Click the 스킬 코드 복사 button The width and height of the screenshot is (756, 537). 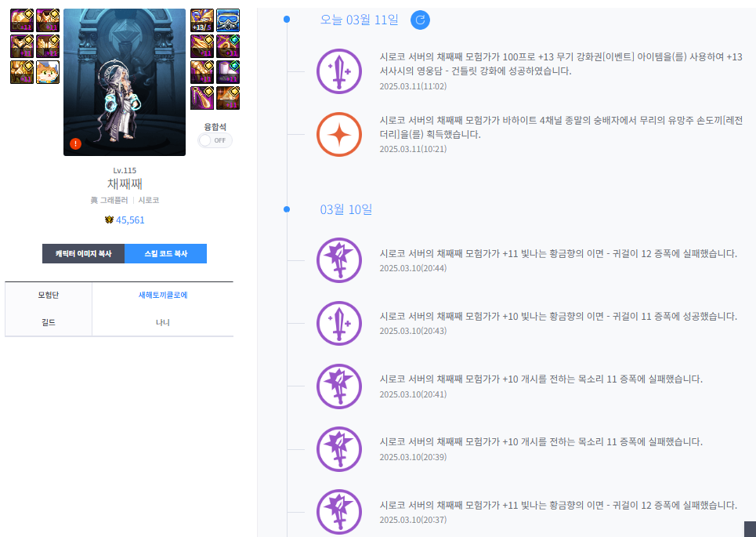tap(165, 254)
